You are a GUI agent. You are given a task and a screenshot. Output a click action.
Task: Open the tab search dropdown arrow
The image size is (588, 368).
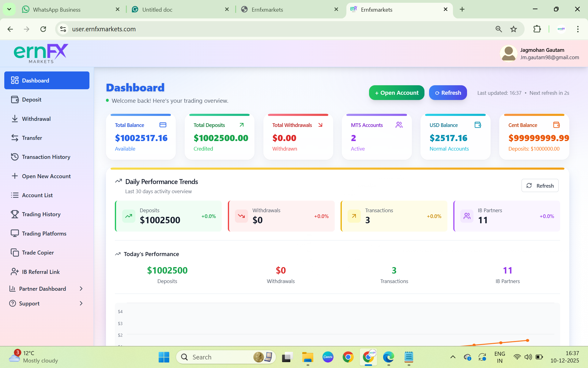(9, 9)
